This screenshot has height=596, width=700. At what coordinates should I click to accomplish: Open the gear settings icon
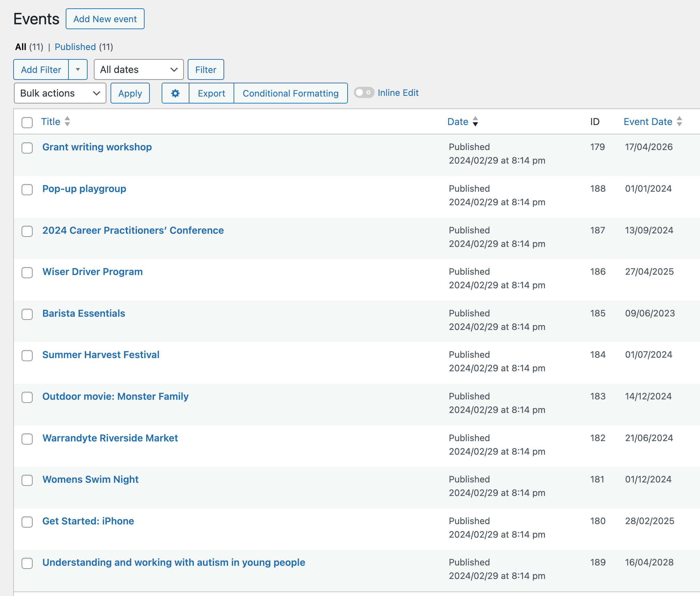(175, 93)
